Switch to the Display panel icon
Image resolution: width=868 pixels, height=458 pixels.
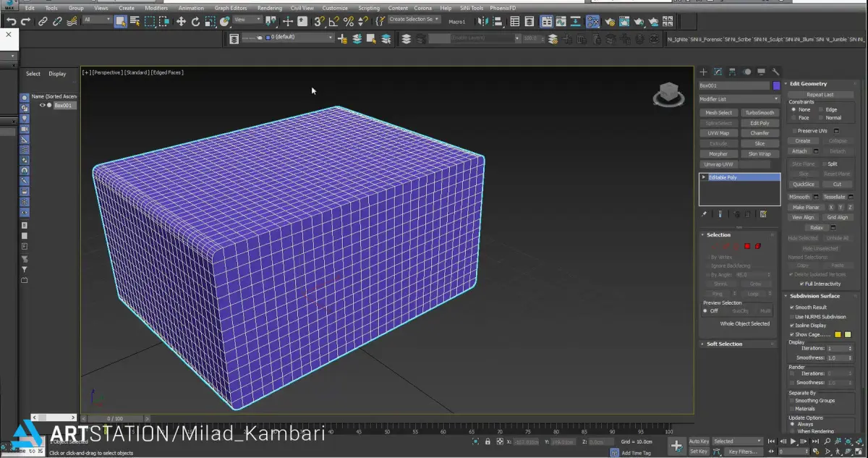point(761,72)
